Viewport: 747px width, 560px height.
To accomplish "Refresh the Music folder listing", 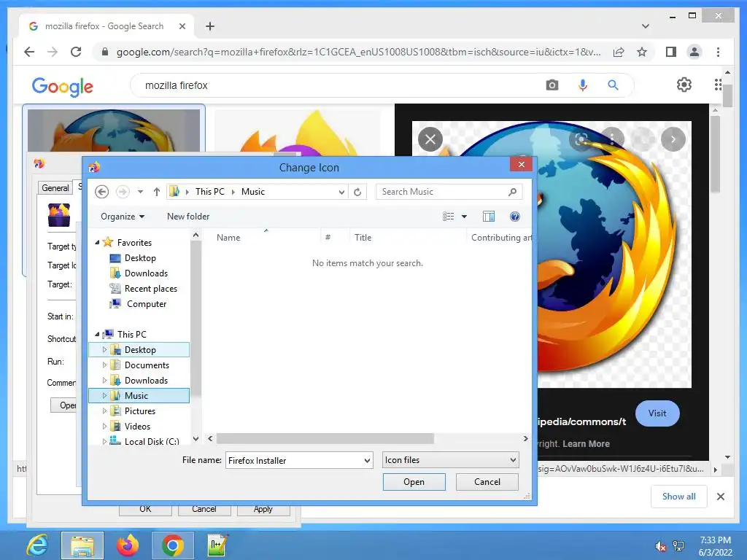I will pyautogui.click(x=357, y=192).
